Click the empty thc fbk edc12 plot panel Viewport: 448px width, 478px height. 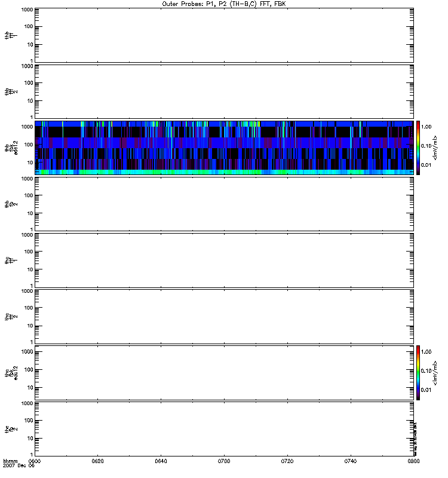(x=224, y=372)
